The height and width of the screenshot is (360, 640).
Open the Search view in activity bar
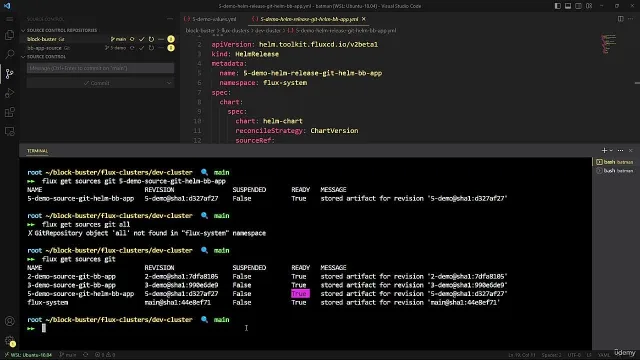(x=9, y=54)
